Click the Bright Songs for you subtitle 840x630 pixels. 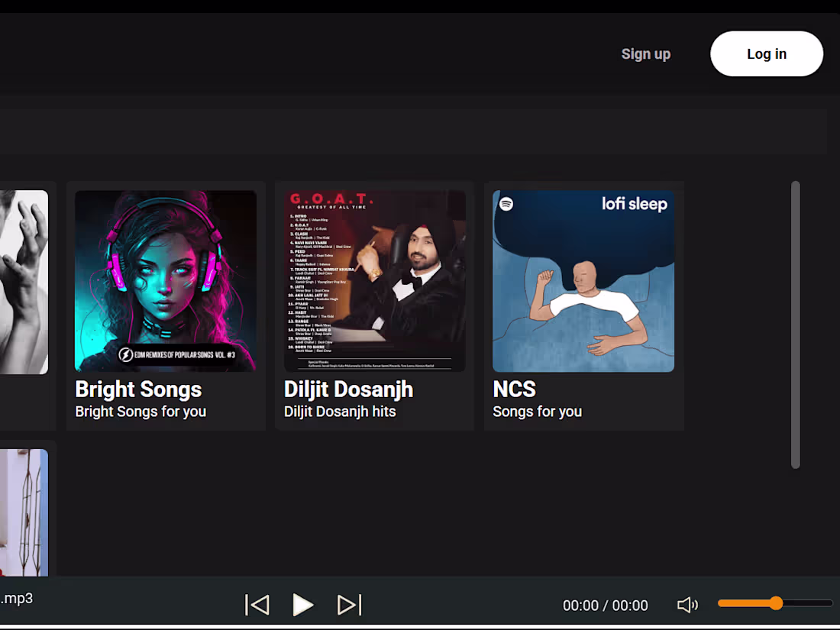[x=140, y=412]
